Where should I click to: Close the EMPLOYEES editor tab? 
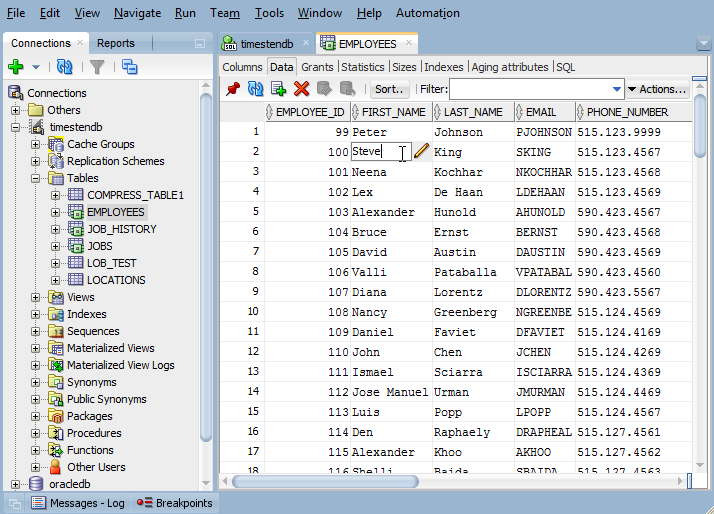[x=409, y=43]
